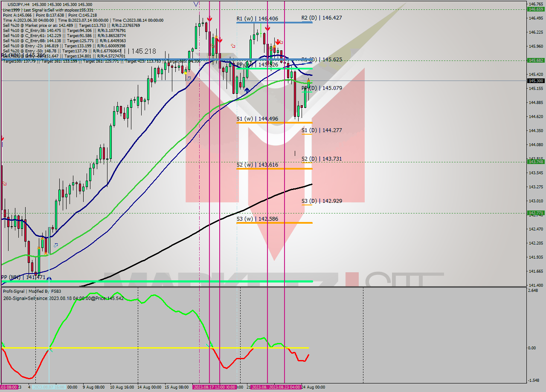The width and height of the screenshot is (546, 392).
Task: Click the green 146.659 price label on the axis
Action: 535,7
